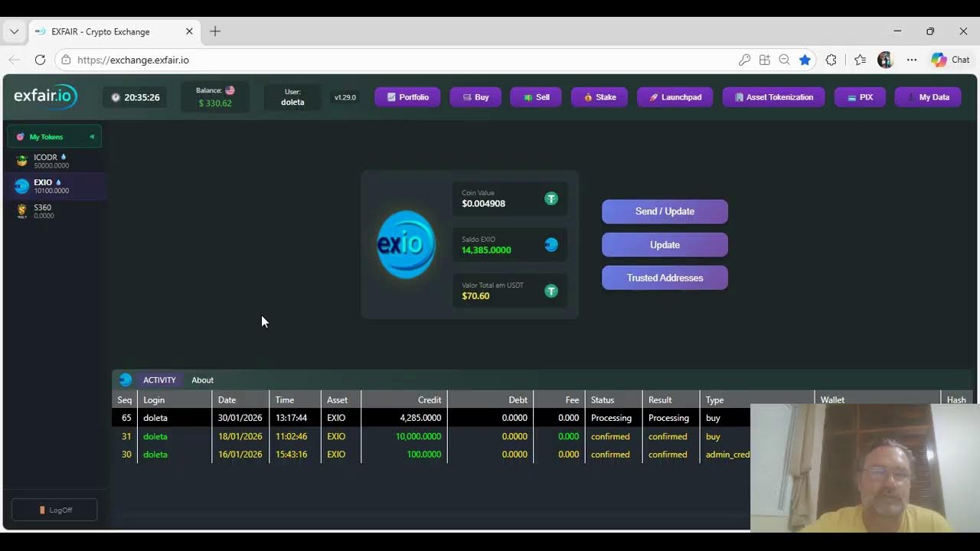
Task: Open the browser tab search dropdown
Action: click(x=14, y=31)
